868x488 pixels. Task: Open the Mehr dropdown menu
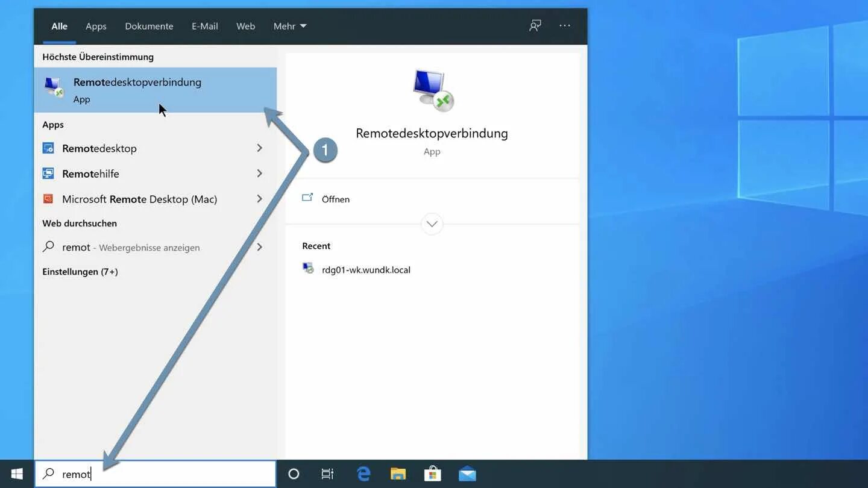tap(290, 26)
